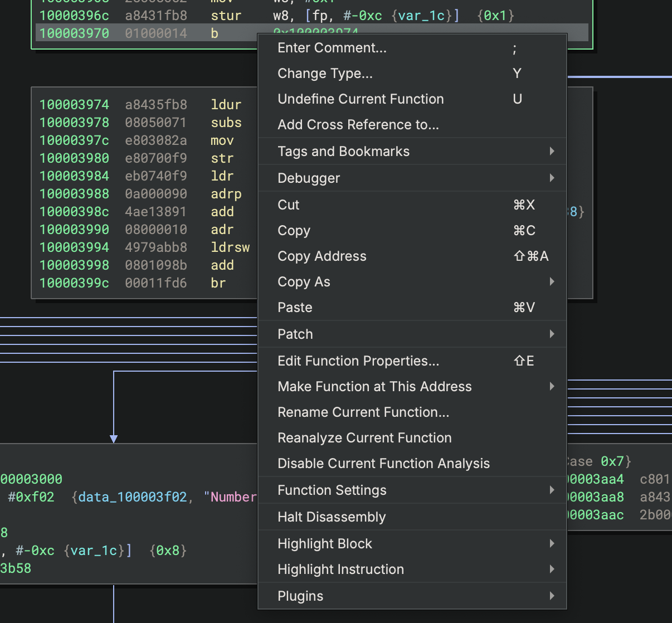Choose Add Cross Reference to...
672x623 pixels.
(x=358, y=125)
